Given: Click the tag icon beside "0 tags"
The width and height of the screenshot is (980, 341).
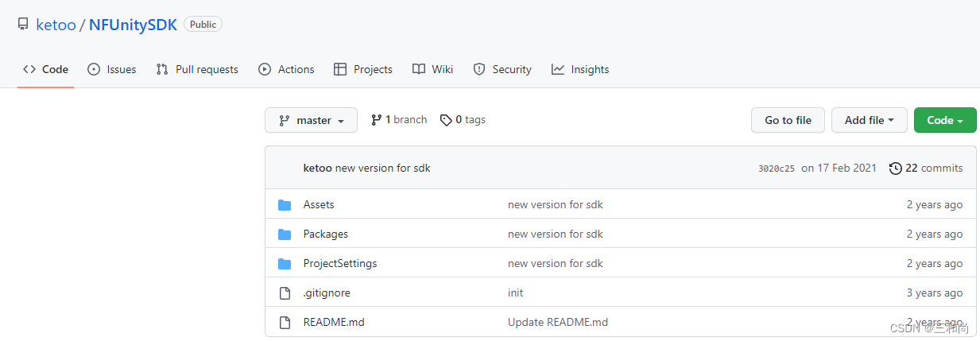Looking at the screenshot, I should (446, 120).
